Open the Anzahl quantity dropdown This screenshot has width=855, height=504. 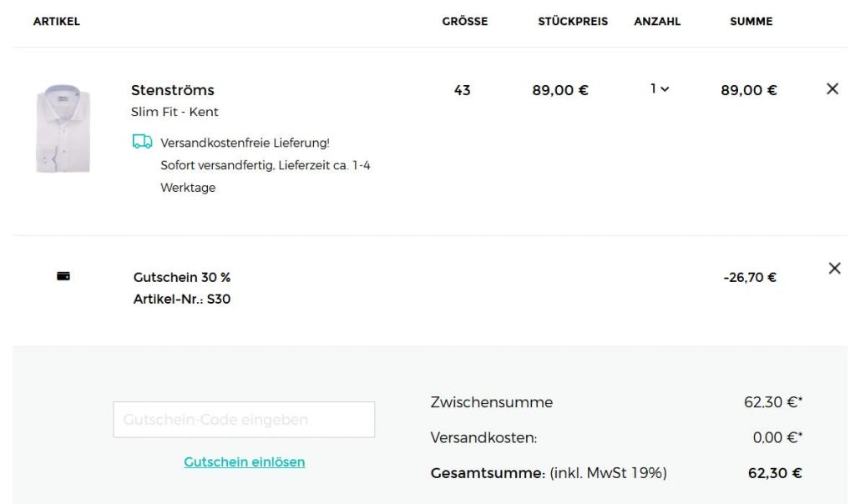coord(660,88)
